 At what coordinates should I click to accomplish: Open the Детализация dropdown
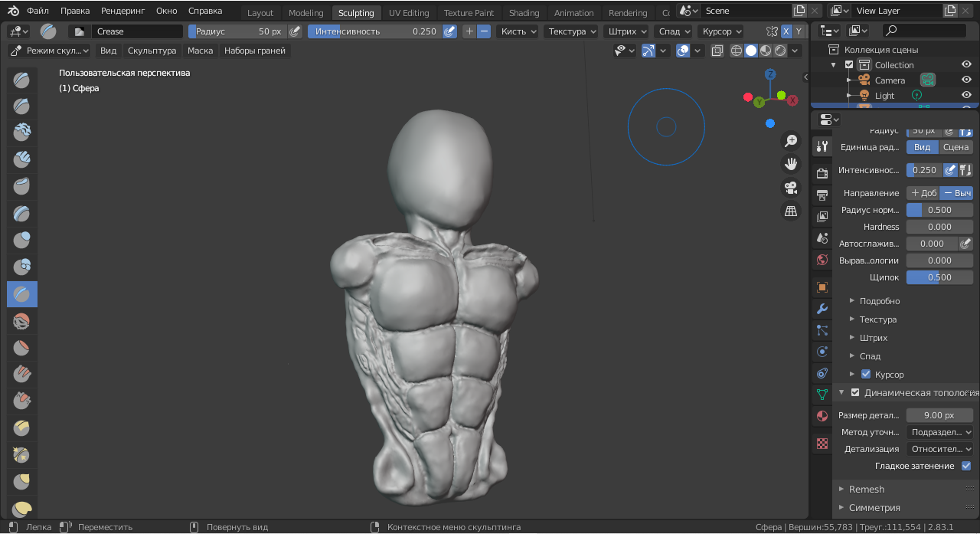(939, 449)
